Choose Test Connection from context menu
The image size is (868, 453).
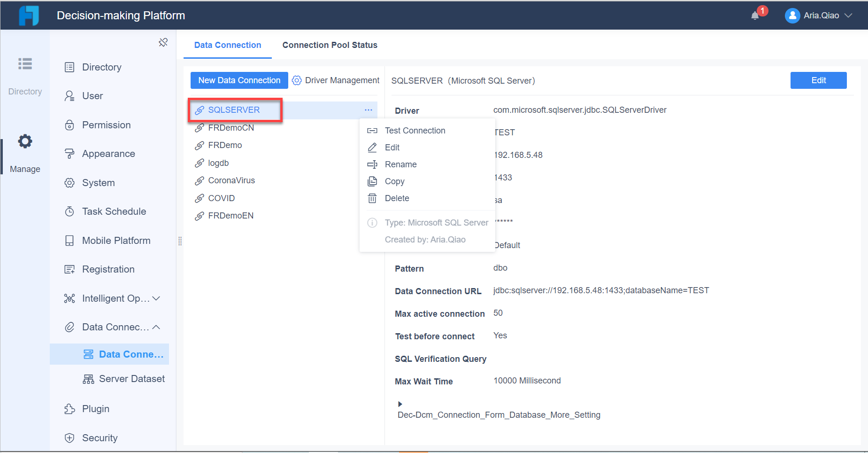tap(415, 130)
